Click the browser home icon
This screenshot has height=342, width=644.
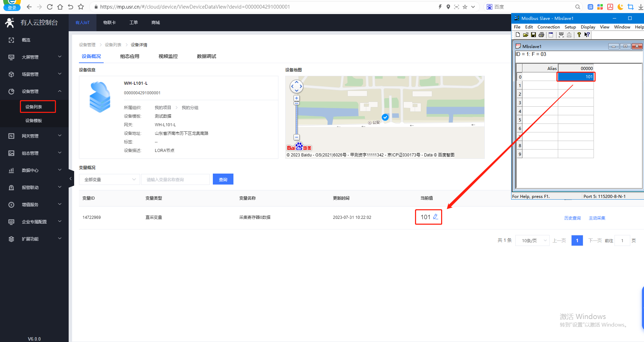pos(60,7)
